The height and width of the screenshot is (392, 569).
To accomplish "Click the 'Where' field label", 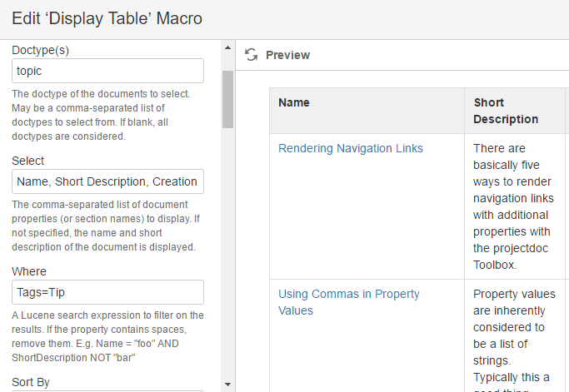I will 29,271.
